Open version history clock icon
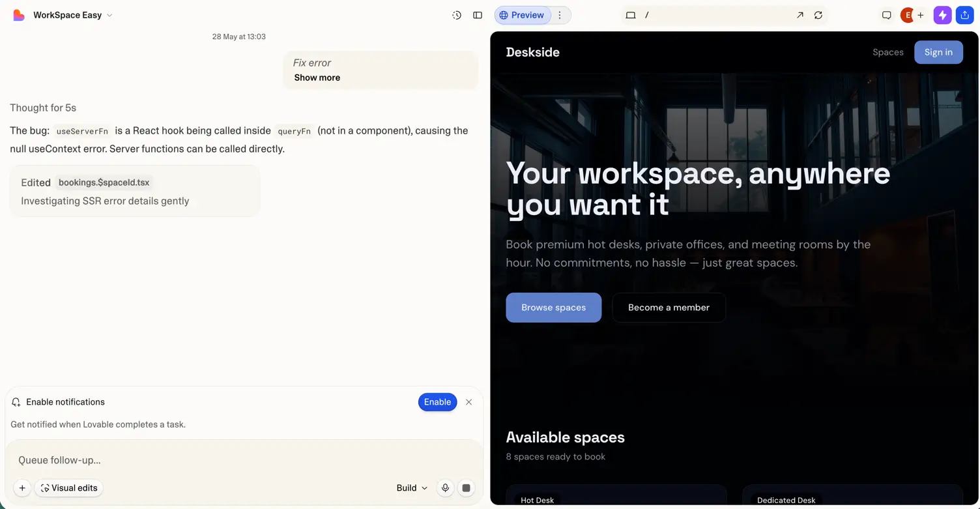This screenshot has width=980, height=509. [457, 15]
